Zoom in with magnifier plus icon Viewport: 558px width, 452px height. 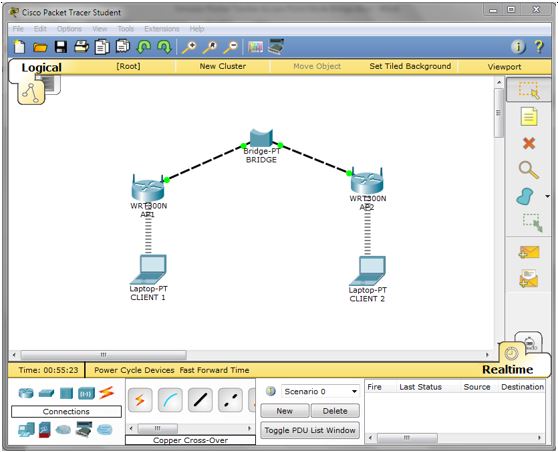189,47
